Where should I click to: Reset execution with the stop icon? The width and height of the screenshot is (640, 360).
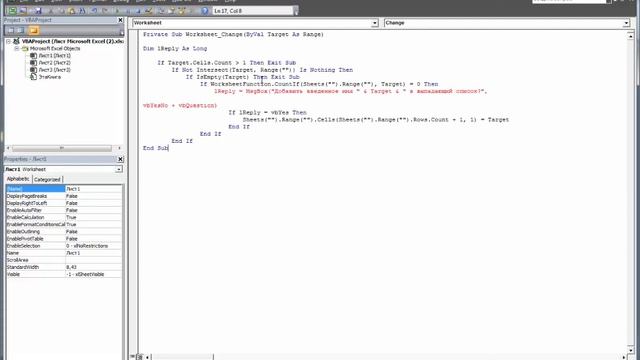[x=138, y=11]
